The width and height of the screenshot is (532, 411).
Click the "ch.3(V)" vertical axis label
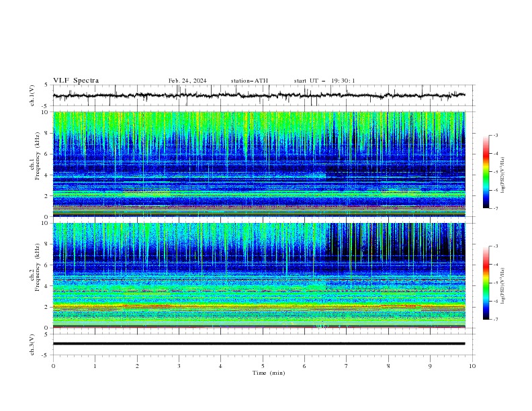[32, 345]
